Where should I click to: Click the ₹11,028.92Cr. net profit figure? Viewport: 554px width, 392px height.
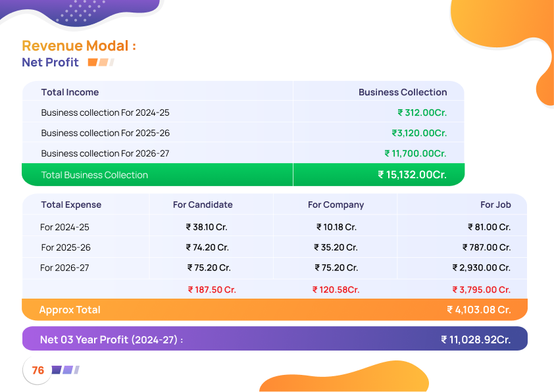pos(476,339)
